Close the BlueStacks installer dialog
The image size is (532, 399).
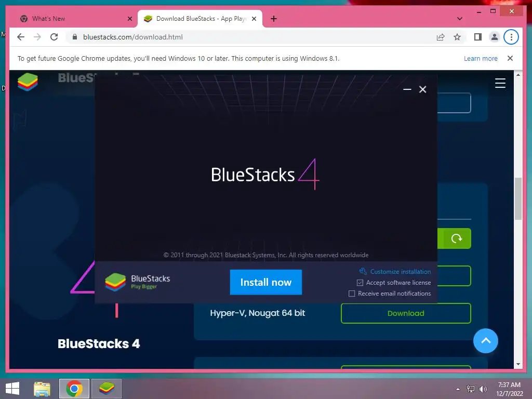tap(422, 89)
